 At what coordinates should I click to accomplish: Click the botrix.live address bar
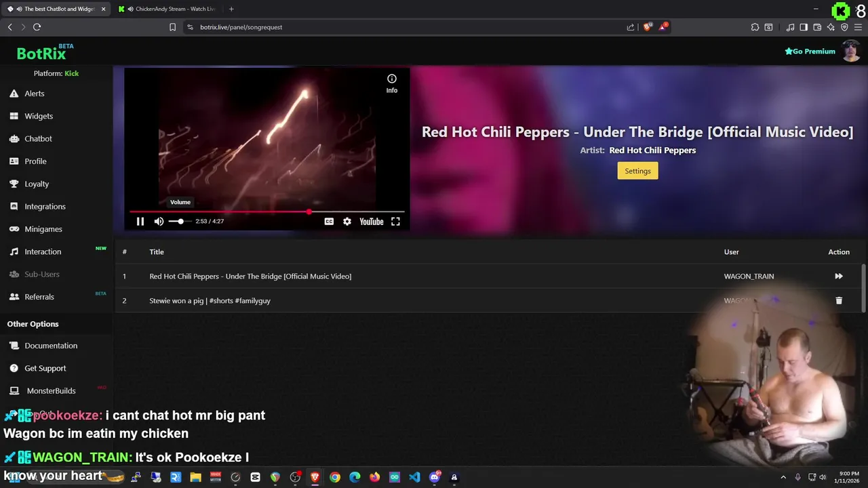point(407,27)
